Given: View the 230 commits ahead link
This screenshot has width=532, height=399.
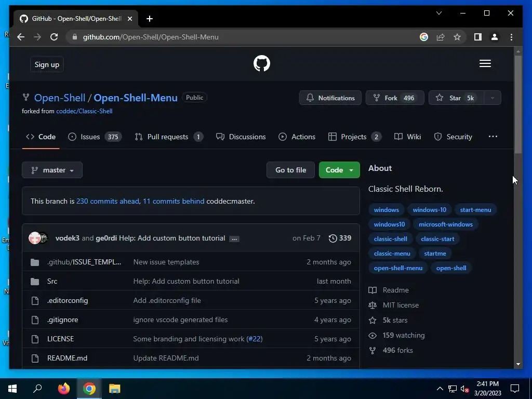Looking at the screenshot, I should pos(108,201).
